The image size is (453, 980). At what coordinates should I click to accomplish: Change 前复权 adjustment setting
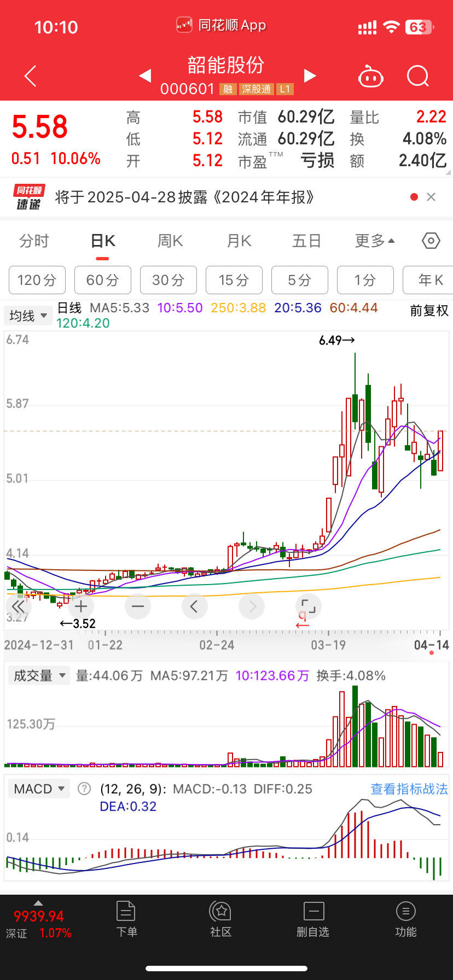coord(429,311)
